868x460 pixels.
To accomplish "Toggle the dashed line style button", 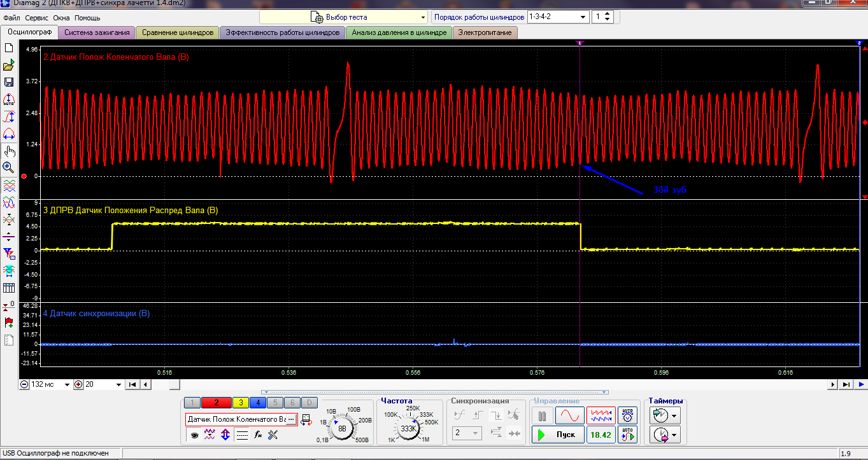I will point(241,435).
